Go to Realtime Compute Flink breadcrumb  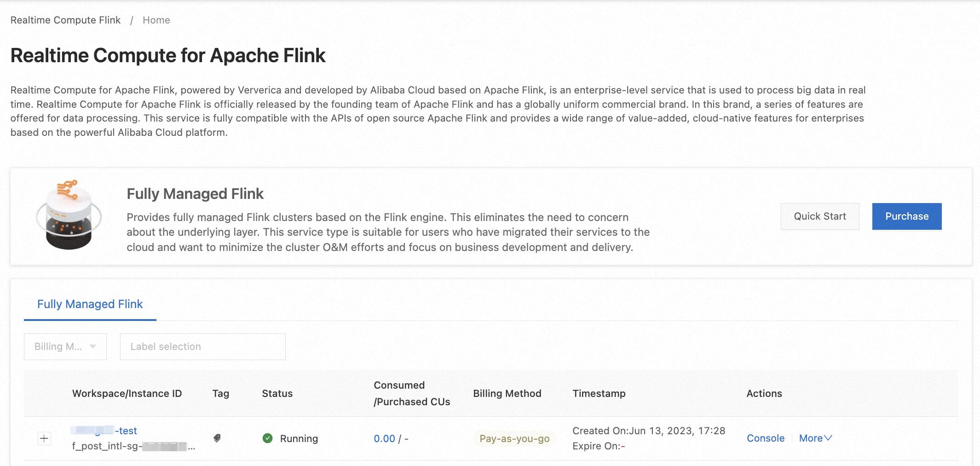tap(65, 20)
